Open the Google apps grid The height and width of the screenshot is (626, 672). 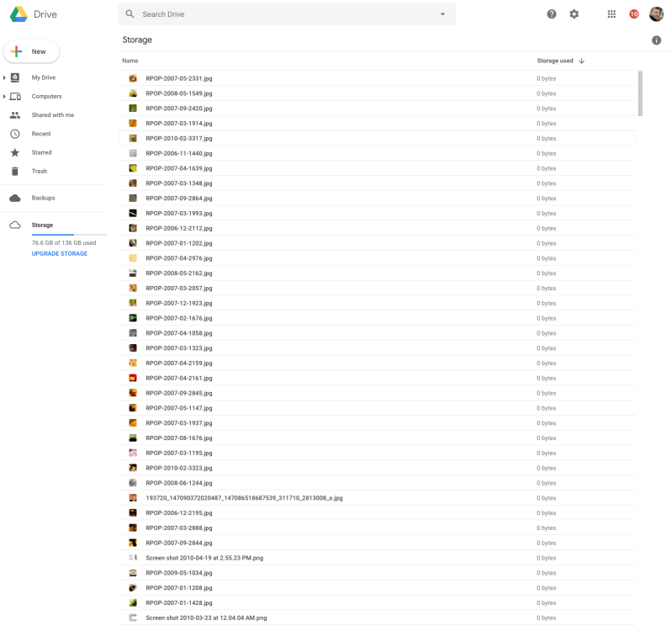(611, 14)
